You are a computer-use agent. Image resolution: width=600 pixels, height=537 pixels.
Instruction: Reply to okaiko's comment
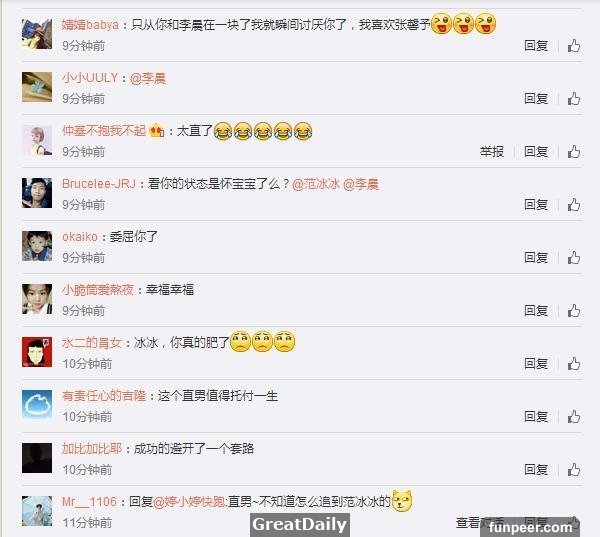pyautogui.click(x=536, y=258)
